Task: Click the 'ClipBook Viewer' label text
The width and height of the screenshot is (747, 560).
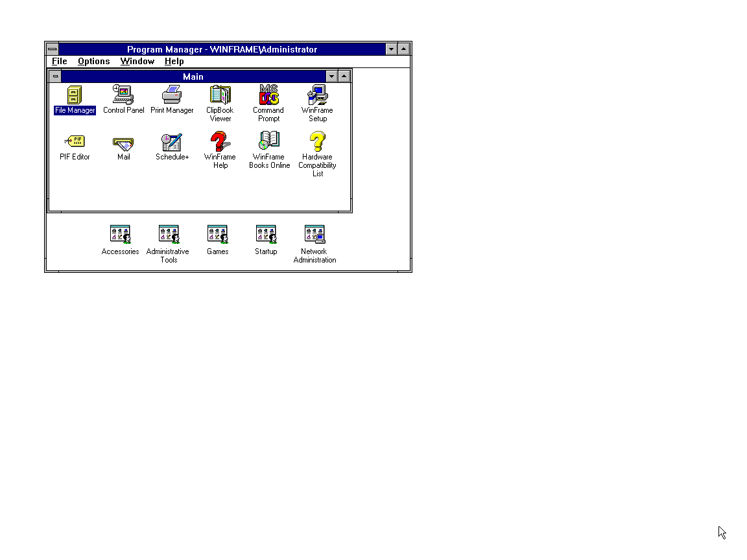Action: [x=220, y=114]
